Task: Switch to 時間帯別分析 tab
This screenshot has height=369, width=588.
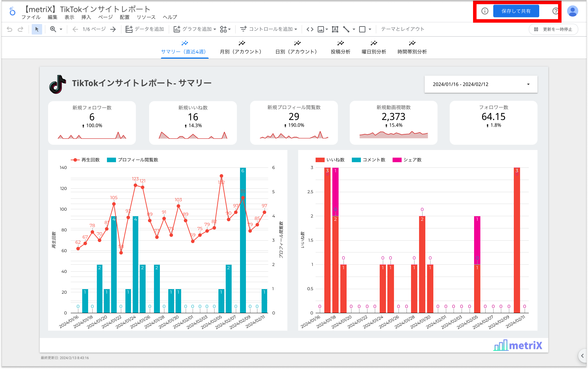Action: tap(412, 48)
